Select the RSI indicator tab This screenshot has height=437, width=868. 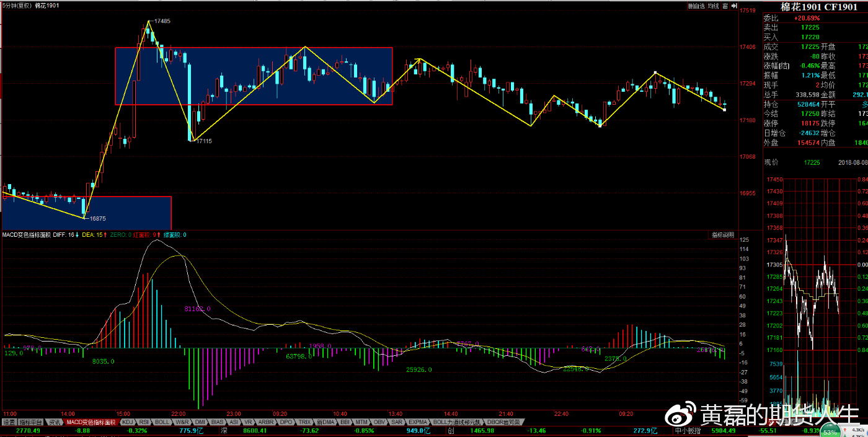(144, 422)
